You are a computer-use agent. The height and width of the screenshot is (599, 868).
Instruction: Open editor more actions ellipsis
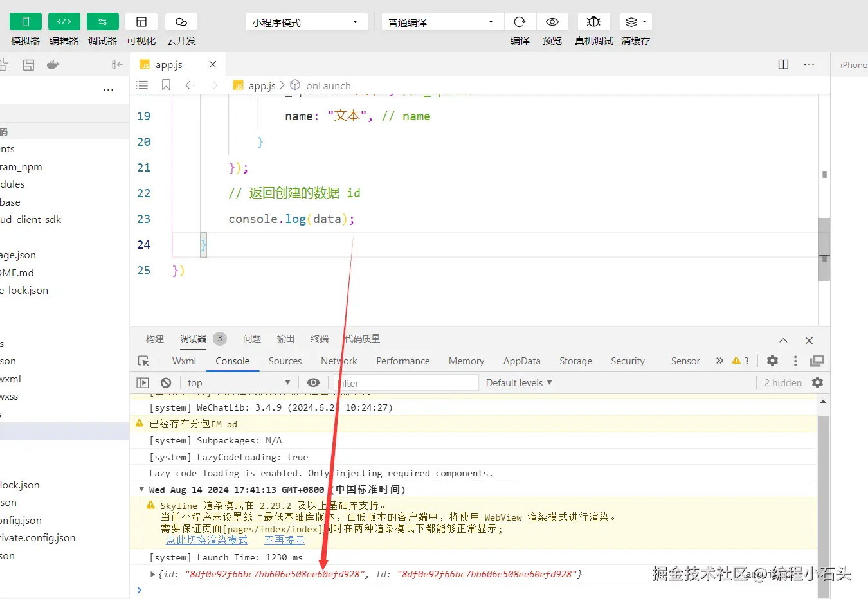(809, 64)
